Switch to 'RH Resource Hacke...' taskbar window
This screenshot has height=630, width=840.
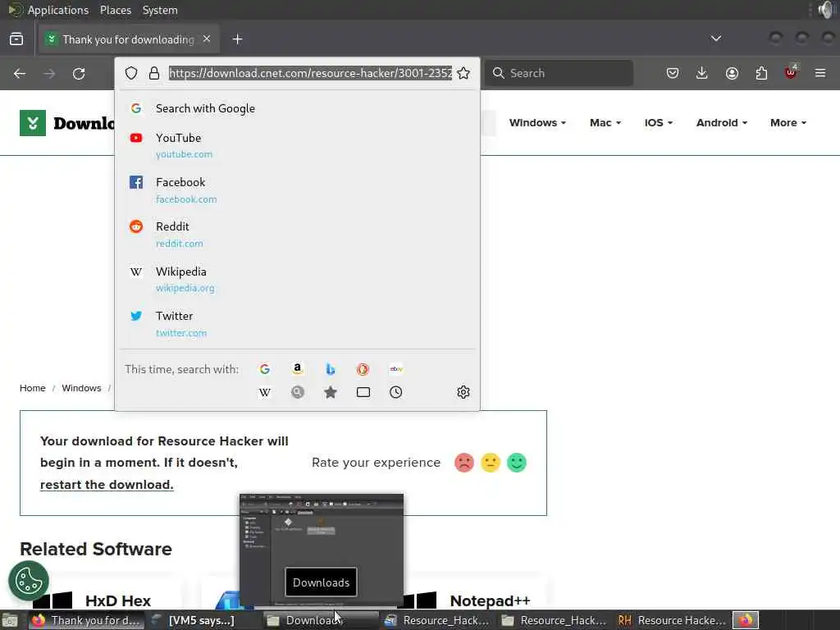pyautogui.click(x=673, y=620)
